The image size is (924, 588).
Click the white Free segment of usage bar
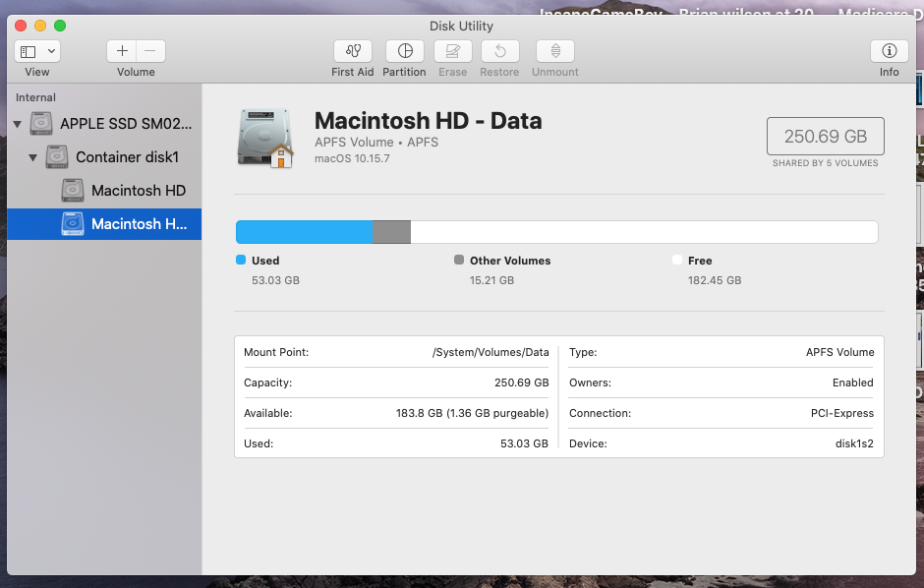(x=644, y=232)
